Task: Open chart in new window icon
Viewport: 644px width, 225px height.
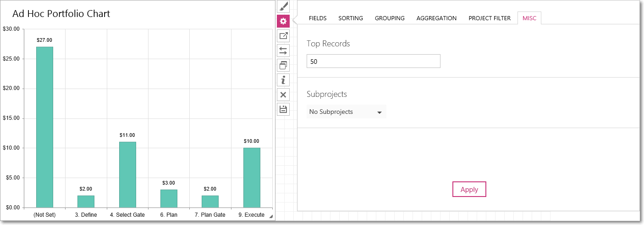Action: pyautogui.click(x=283, y=36)
